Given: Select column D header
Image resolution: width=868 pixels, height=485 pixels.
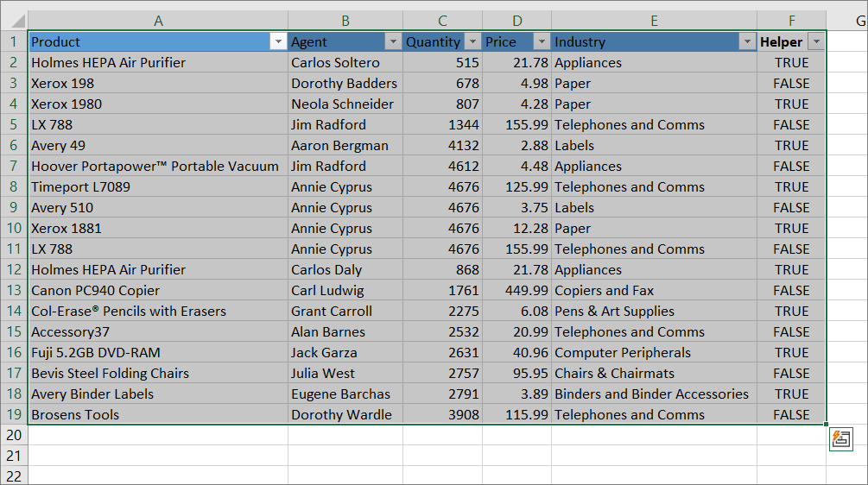Looking at the screenshot, I should (517, 21).
